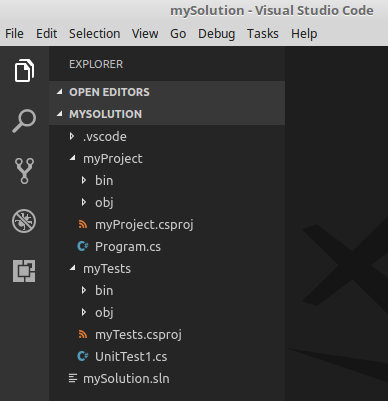
Task: Open the Source Control branch icon
Action: (x=24, y=171)
